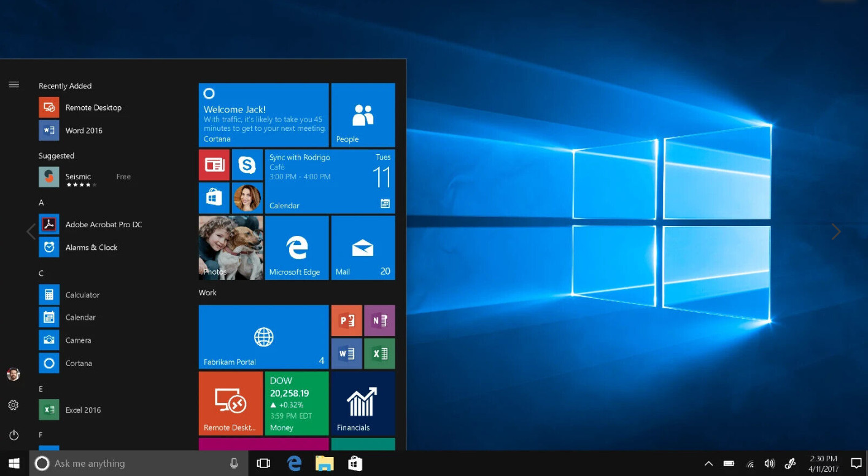This screenshot has height=476, width=868.
Task: Open the network Wi-Fi tray icon
Action: click(750, 464)
